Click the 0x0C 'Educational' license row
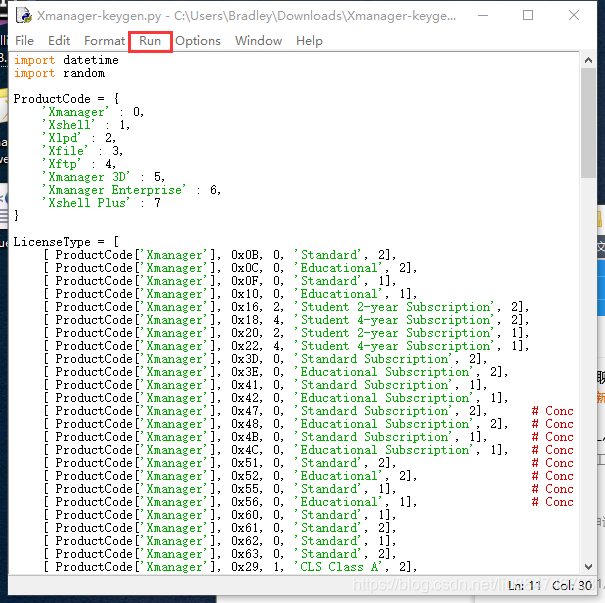The image size is (605, 603). click(x=230, y=268)
